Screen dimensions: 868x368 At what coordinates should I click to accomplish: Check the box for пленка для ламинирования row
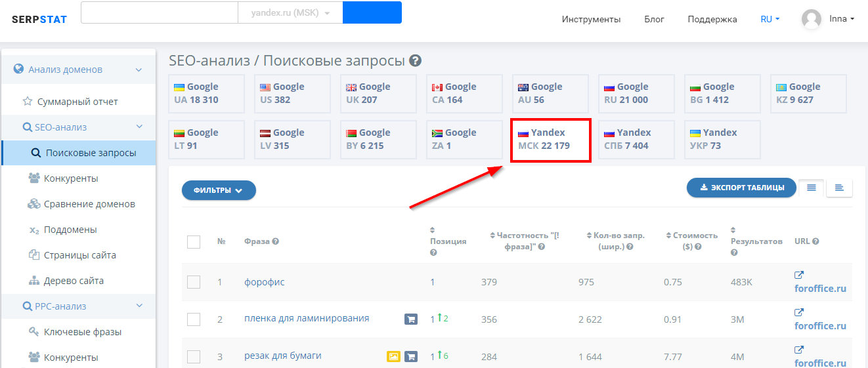[194, 319]
